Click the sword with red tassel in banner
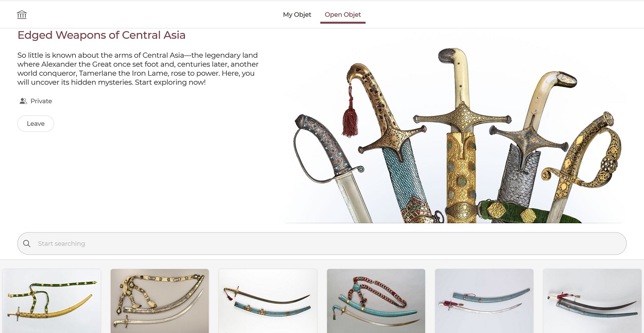Viewport: 644px width, 333px height. click(392, 144)
